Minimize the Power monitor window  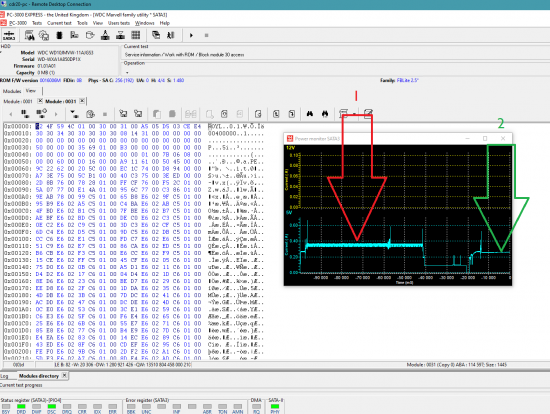467,139
